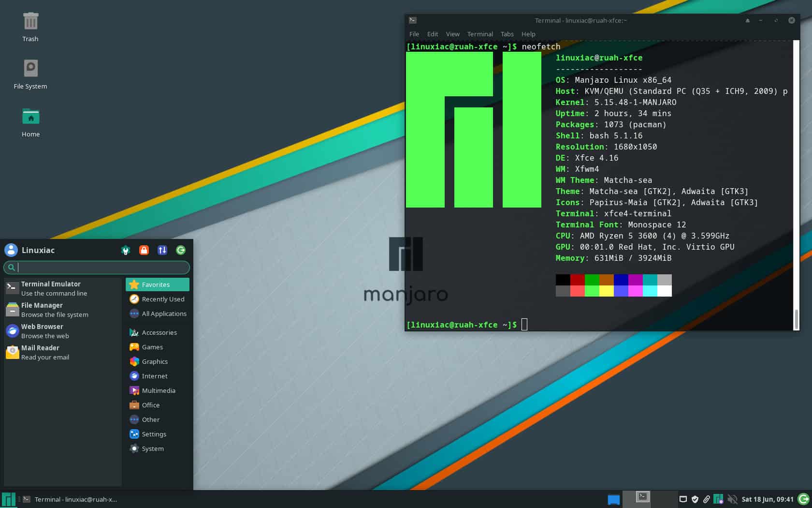The width and height of the screenshot is (812, 508).
Task: Log out using the green circular icon
Action: coord(181,250)
